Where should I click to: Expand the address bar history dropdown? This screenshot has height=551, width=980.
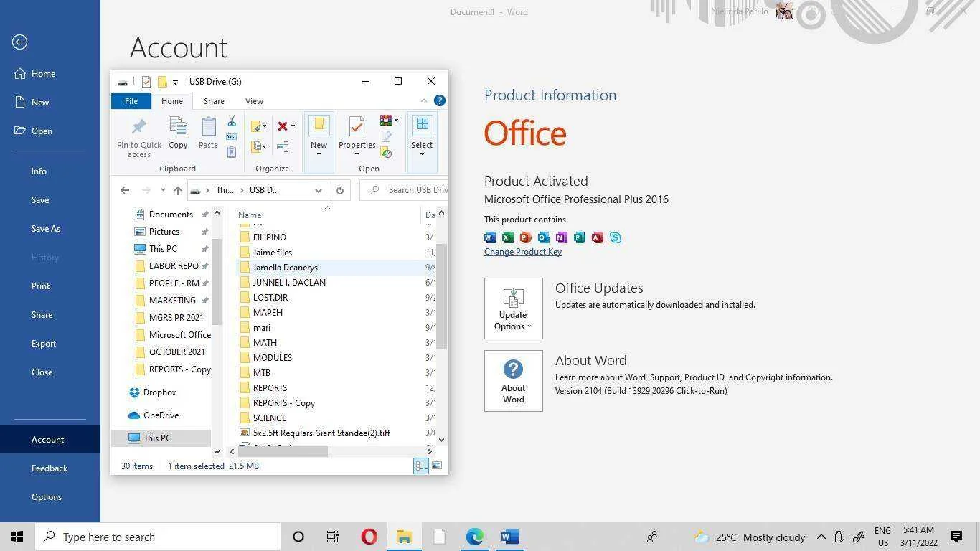click(x=319, y=190)
